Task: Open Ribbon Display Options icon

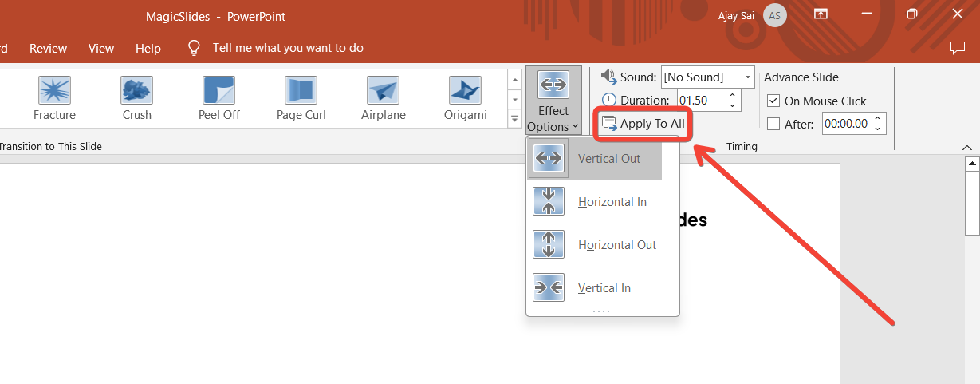Action: [821, 14]
